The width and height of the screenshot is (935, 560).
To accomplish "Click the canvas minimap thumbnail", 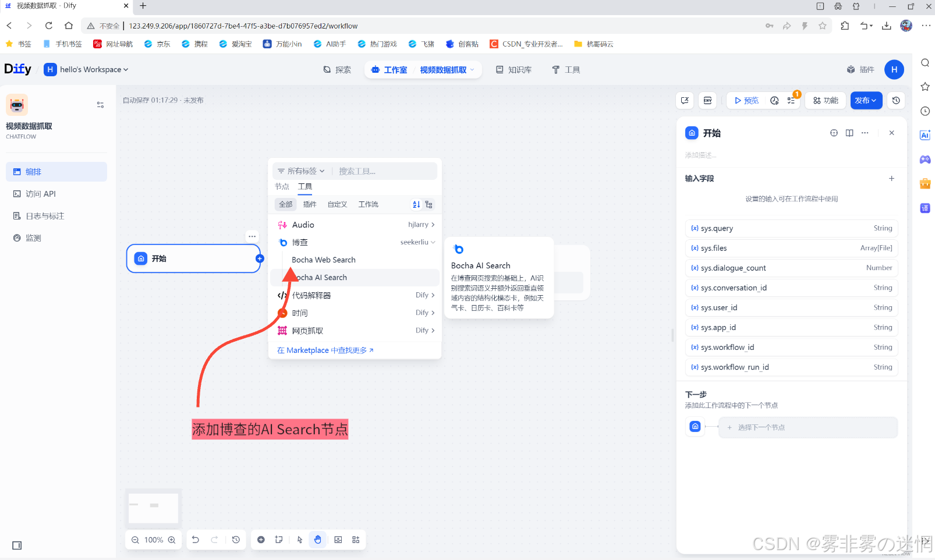I will [154, 508].
